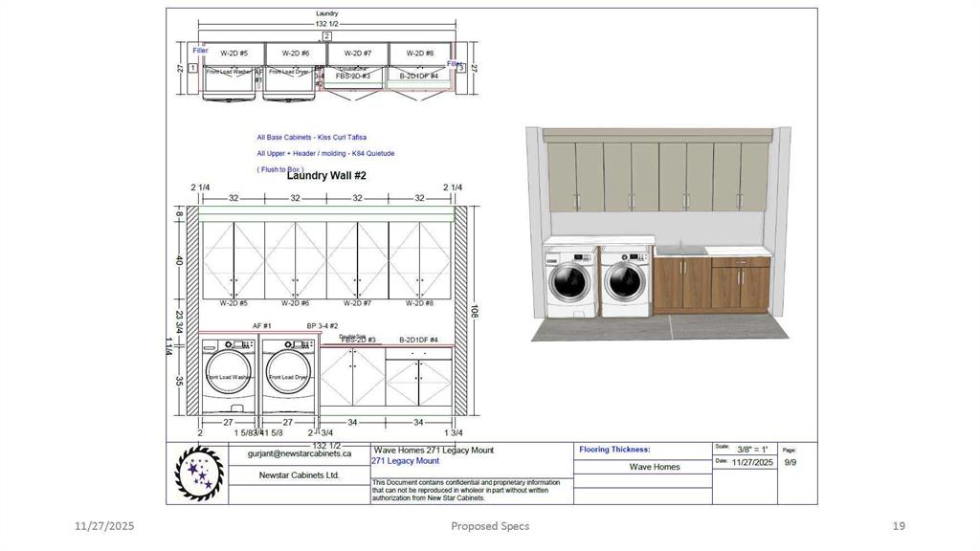
Task: Select the sink in the 3D rendering
Action: point(680,251)
